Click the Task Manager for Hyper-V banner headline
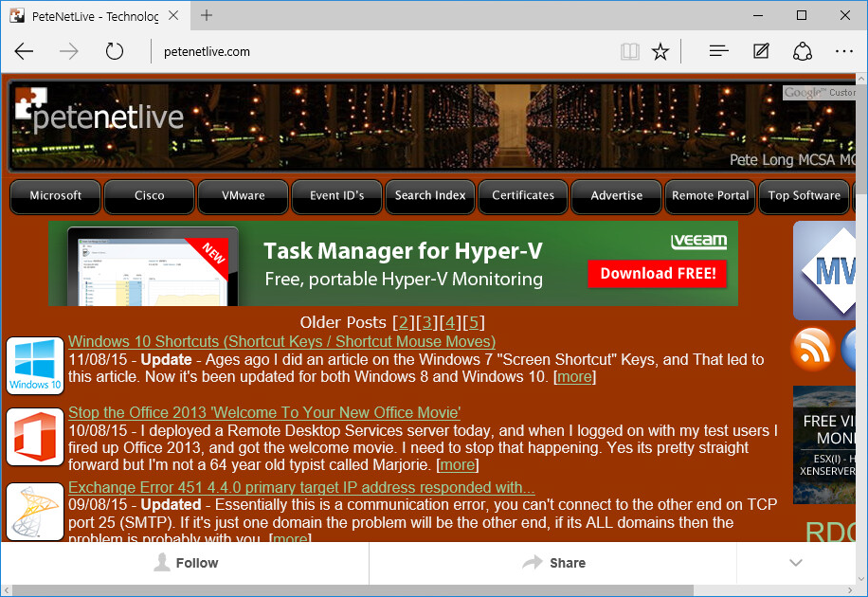Viewport: 868px width, 597px height. [403, 251]
